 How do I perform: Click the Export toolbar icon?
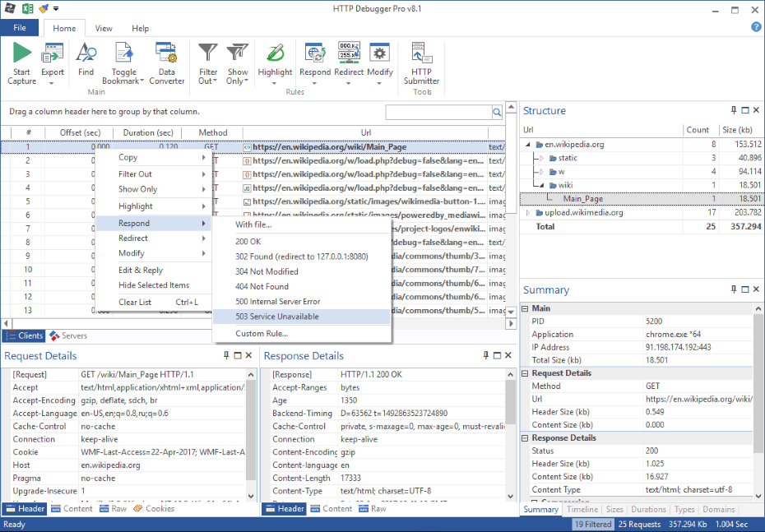point(52,53)
